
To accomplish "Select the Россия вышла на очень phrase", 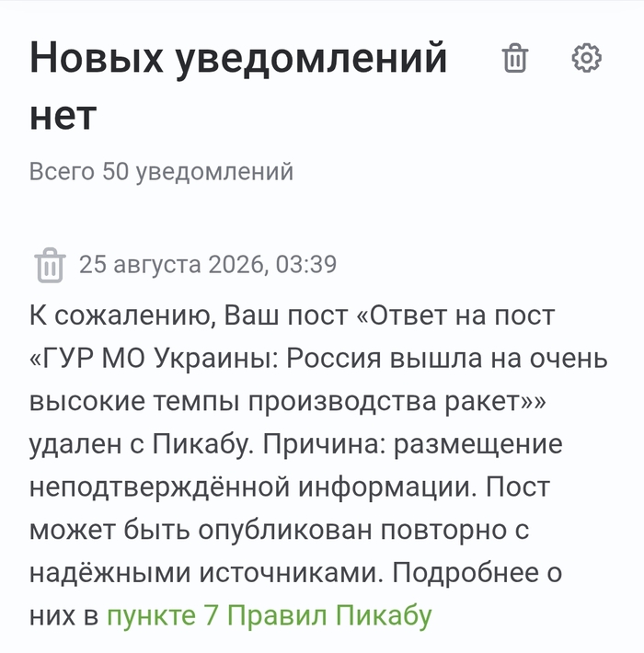I will click(x=447, y=359).
